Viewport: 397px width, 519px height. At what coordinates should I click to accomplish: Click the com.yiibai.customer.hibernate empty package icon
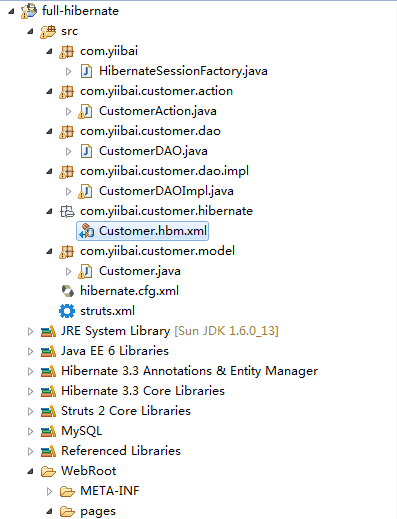pos(67,211)
